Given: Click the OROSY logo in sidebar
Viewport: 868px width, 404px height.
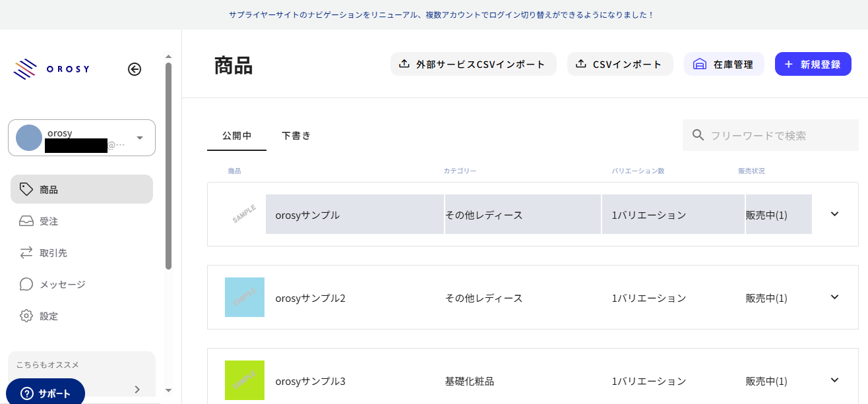Looking at the screenshot, I should [x=51, y=69].
